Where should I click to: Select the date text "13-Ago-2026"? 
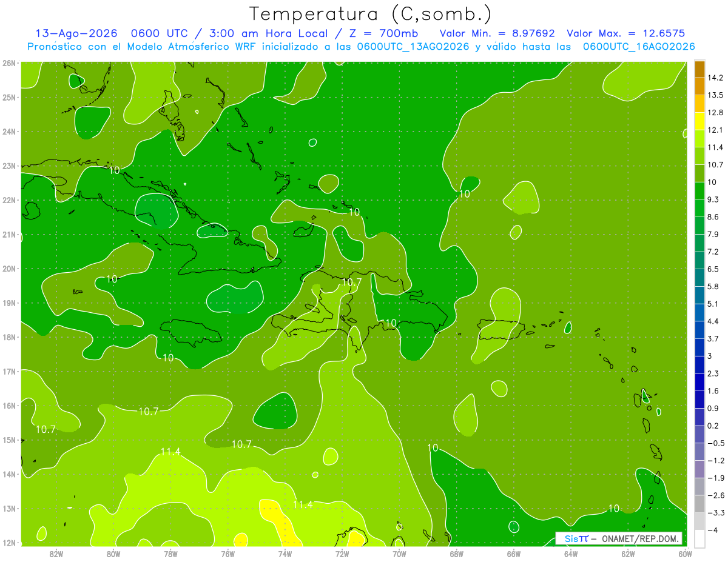[x=76, y=33]
